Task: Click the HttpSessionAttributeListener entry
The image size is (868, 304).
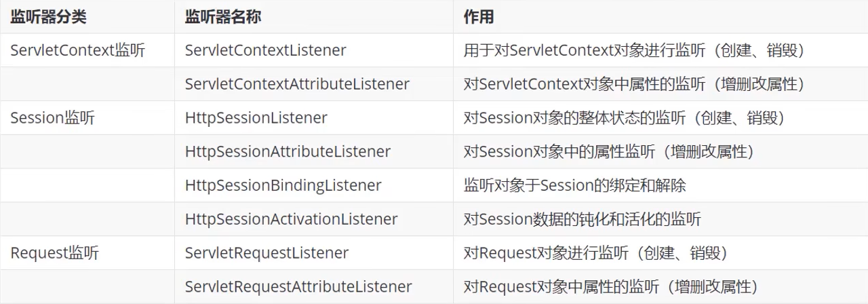Action: 288,151
